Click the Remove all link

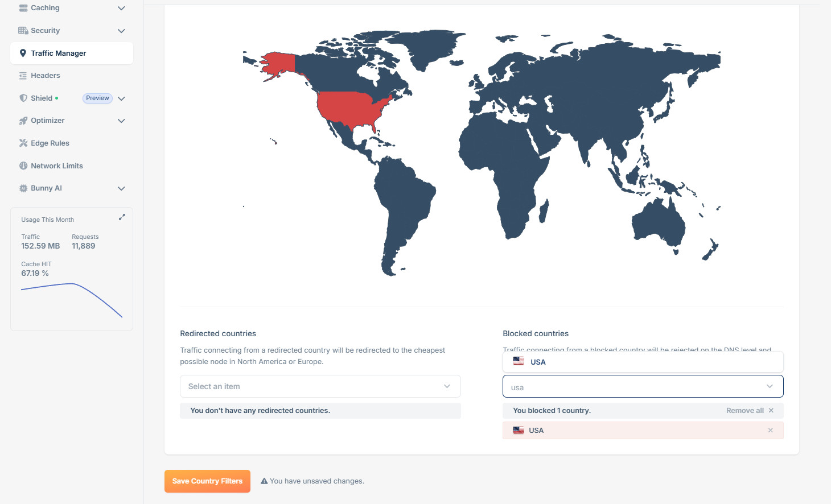[x=744, y=410]
